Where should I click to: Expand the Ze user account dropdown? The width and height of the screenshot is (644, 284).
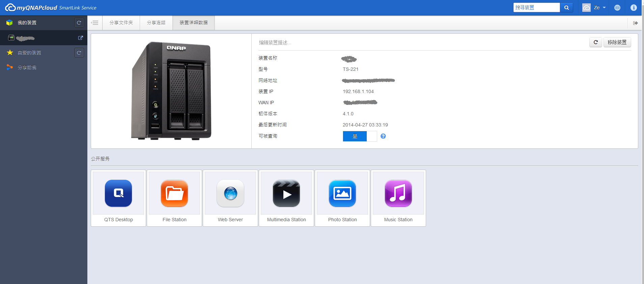(x=600, y=7)
